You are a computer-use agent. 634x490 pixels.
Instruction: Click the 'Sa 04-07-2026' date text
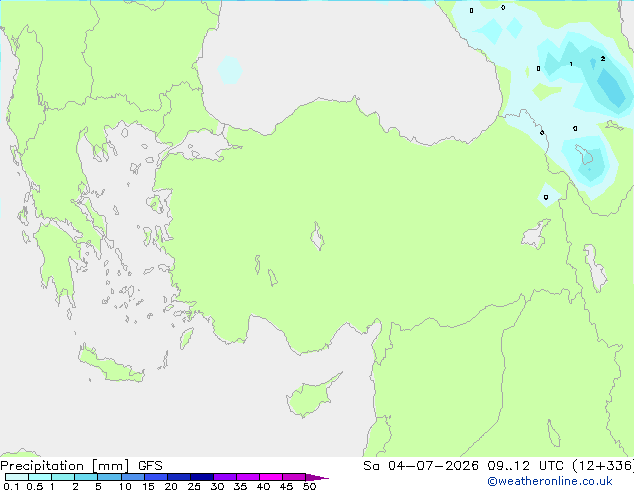(x=421, y=466)
